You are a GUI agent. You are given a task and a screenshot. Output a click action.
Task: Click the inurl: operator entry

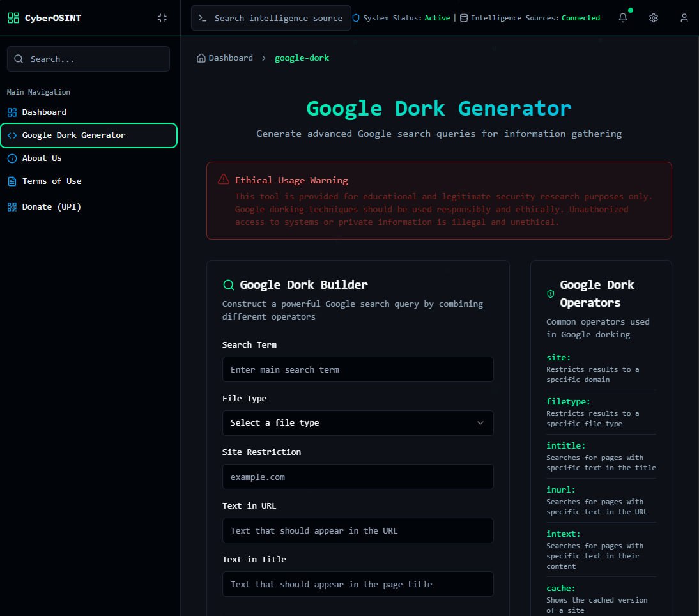coord(601,500)
